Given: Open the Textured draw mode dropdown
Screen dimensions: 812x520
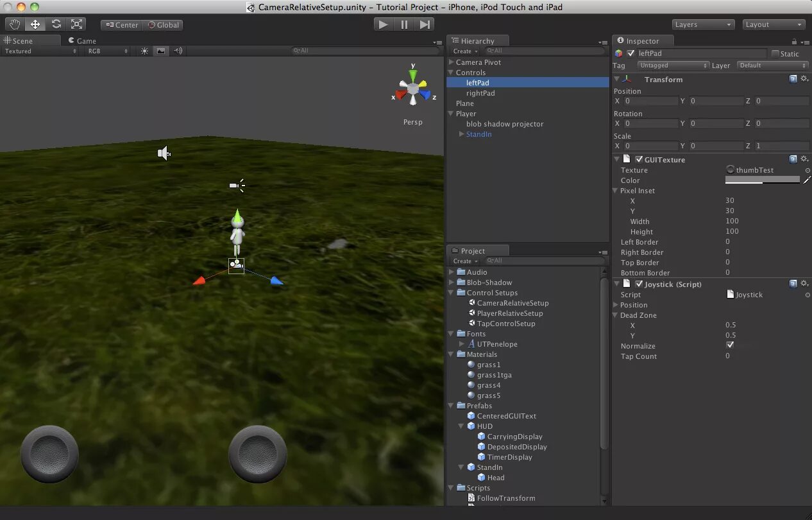Looking at the screenshot, I should coord(40,51).
